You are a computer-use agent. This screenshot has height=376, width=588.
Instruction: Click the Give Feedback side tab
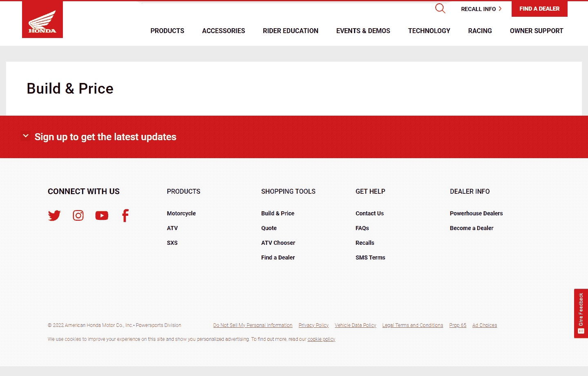pos(581,313)
